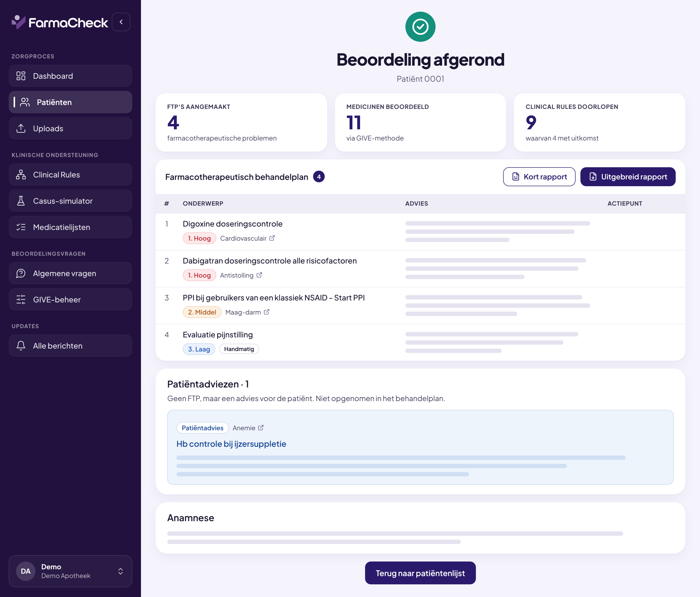Click the DA avatar circle
Screen dimensions: 700x597
coord(26,571)
